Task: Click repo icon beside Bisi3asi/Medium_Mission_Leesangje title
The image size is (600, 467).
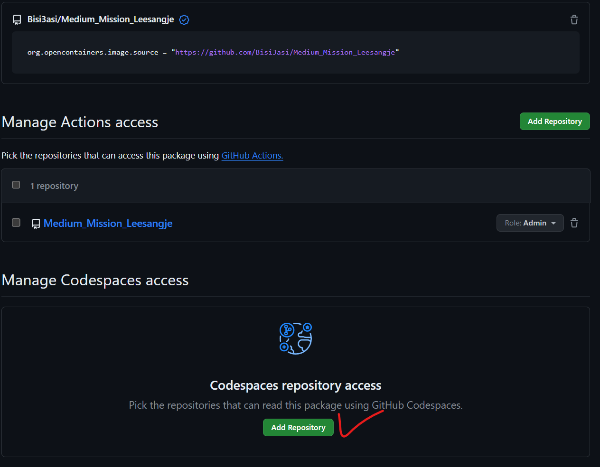Action: [x=17, y=20]
